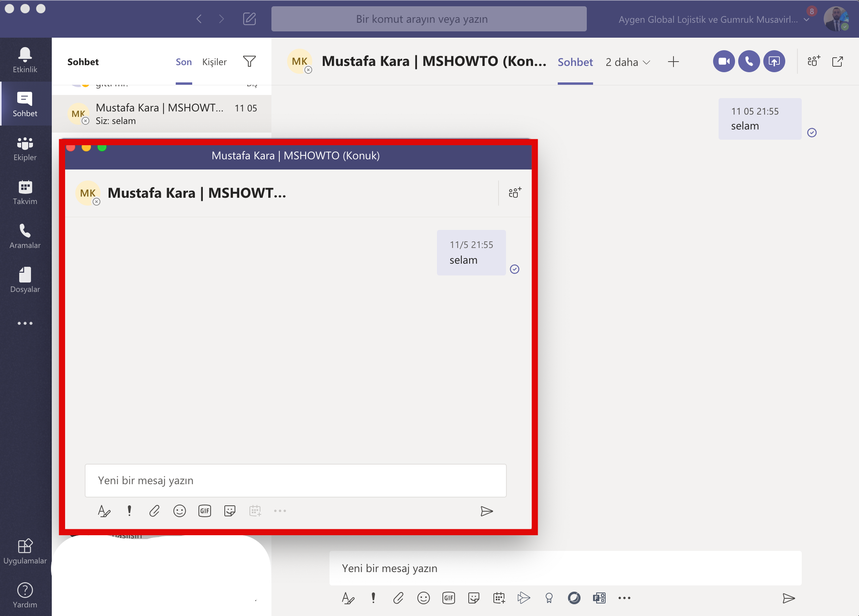859x616 pixels.
Task: Switch to the Son chat list tab
Action: pos(184,62)
